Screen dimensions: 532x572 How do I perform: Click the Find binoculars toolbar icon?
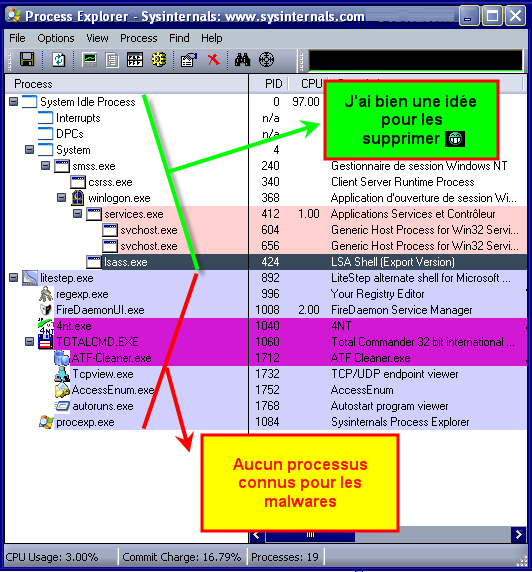[242, 59]
